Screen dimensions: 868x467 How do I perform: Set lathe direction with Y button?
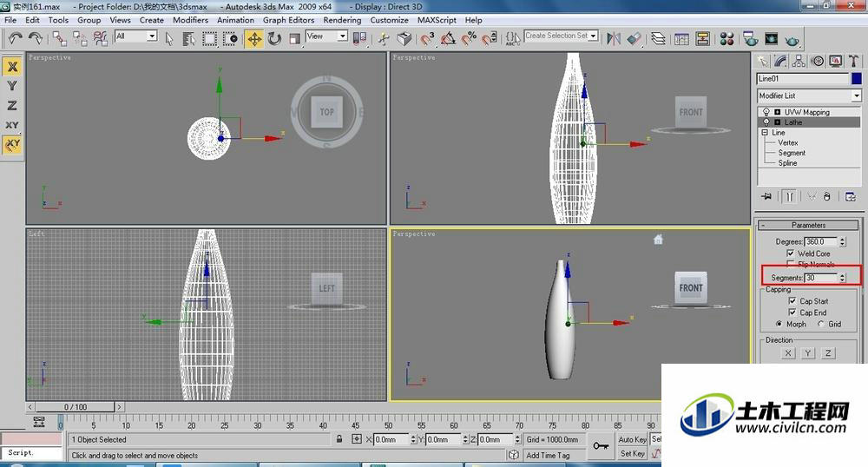coord(808,353)
